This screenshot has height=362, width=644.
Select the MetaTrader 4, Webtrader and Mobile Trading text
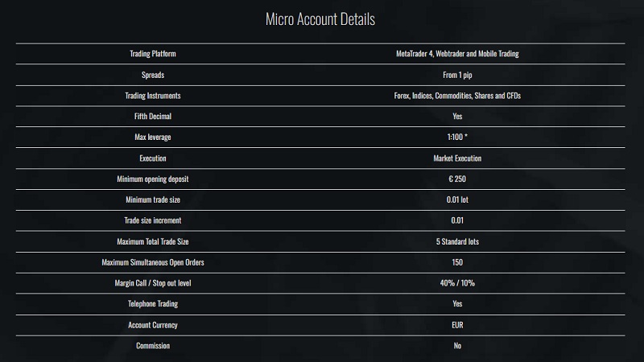[x=457, y=54]
